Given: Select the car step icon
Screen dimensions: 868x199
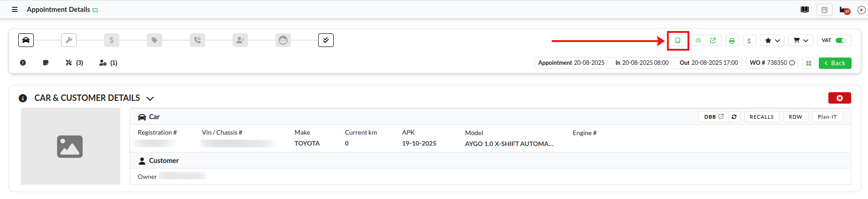Looking at the screenshot, I should point(26,40).
